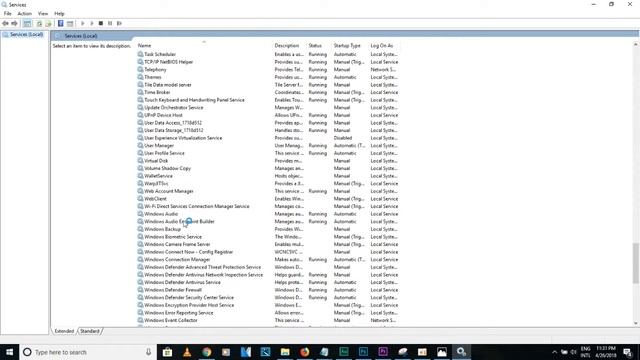Select the TCP/IP NetBIOS Helper service

(x=168, y=62)
